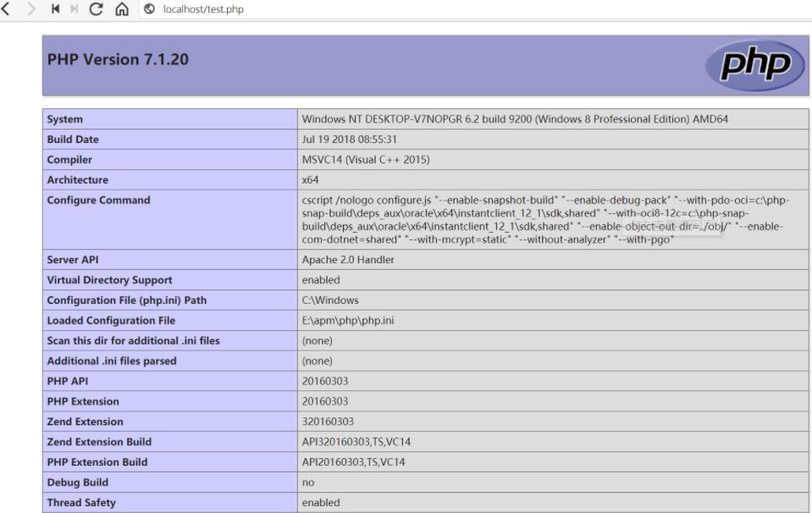This screenshot has width=812, height=513.
Task: Click the Debug Build label
Action: point(78,482)
